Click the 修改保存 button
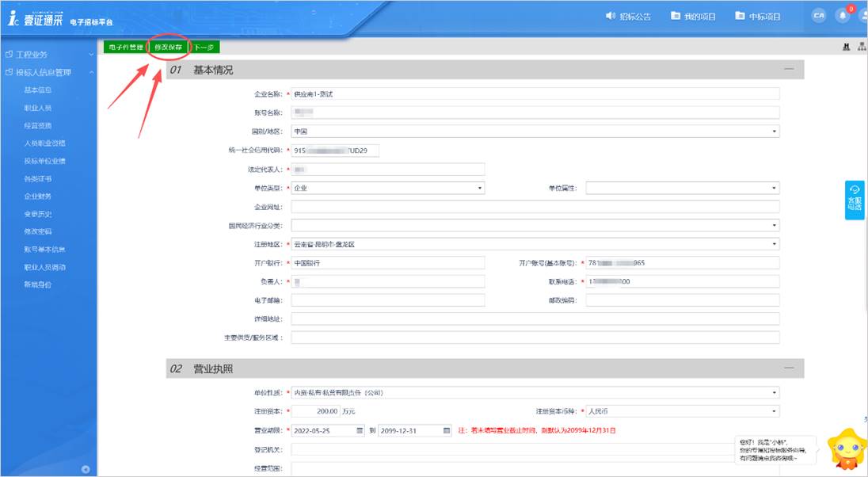The height and width of the screenshot is (477, 868). click(x=168, y=48)
